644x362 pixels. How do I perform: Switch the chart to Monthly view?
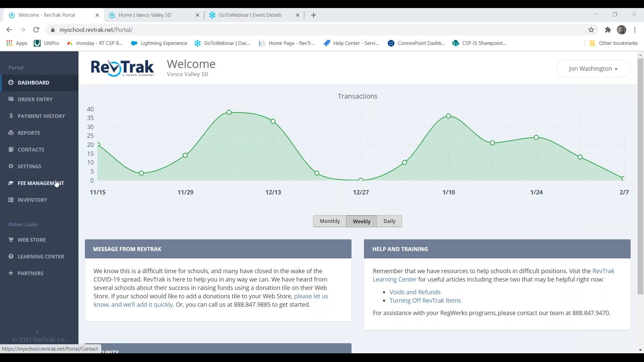[x=330, y=221]
